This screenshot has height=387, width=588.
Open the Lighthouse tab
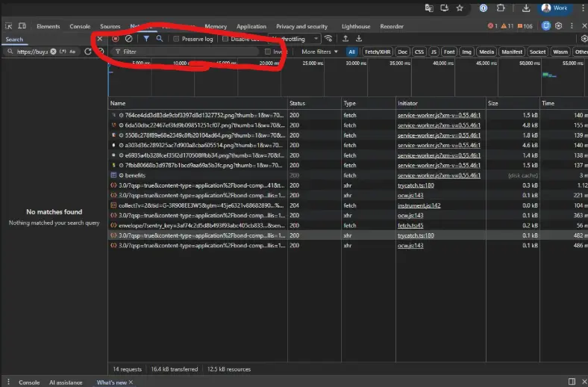(356, 26)
